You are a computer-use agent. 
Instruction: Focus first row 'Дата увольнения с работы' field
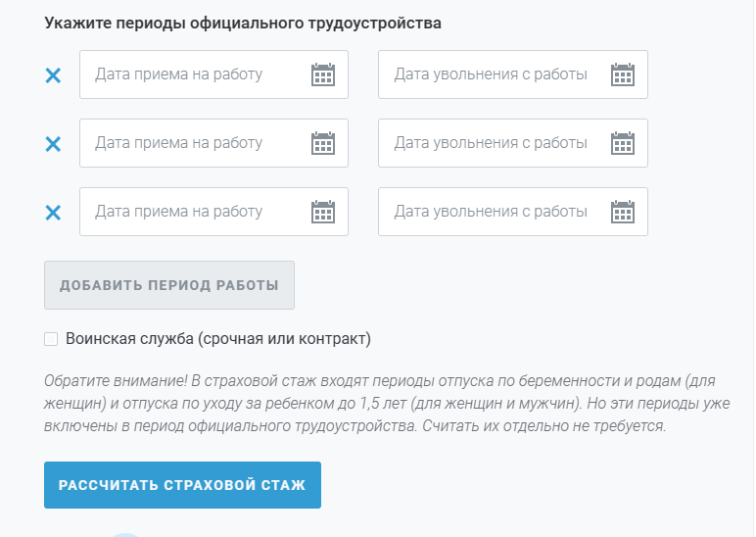(513, 74)
